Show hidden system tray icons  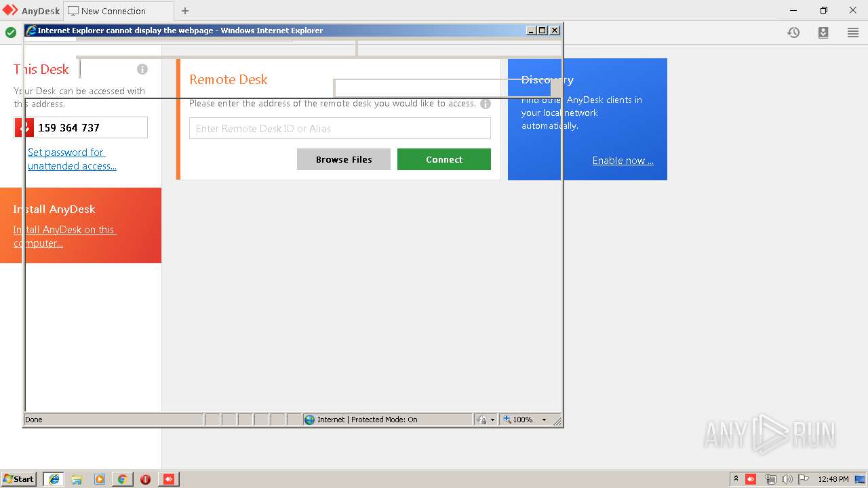(x=736, y=479)
